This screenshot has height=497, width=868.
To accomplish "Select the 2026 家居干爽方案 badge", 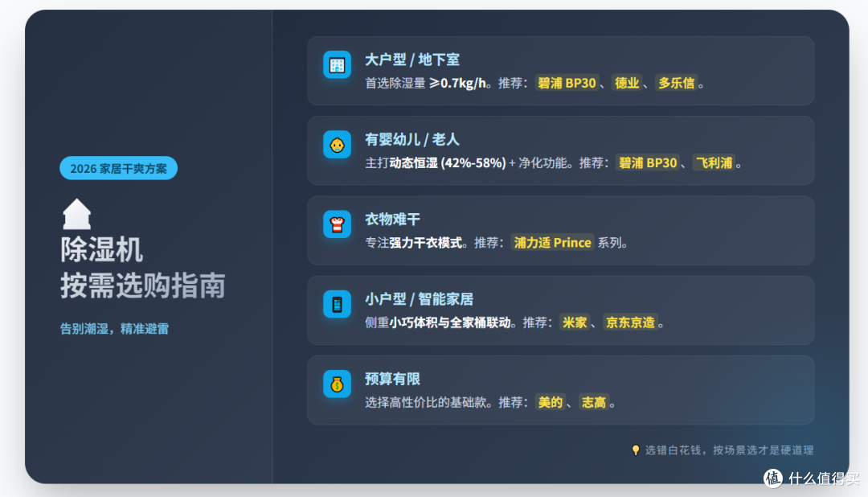I will pyautogui.click(x=118, y=168).
